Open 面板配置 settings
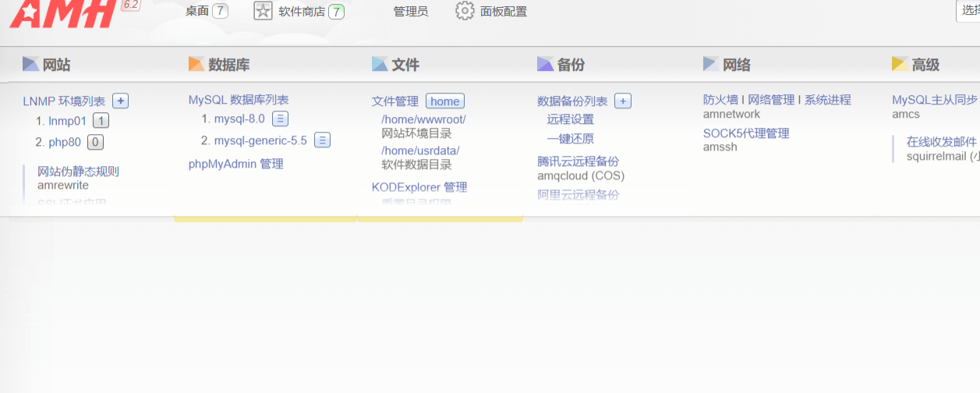The image size is (980, 393). (x=504, y=12)
